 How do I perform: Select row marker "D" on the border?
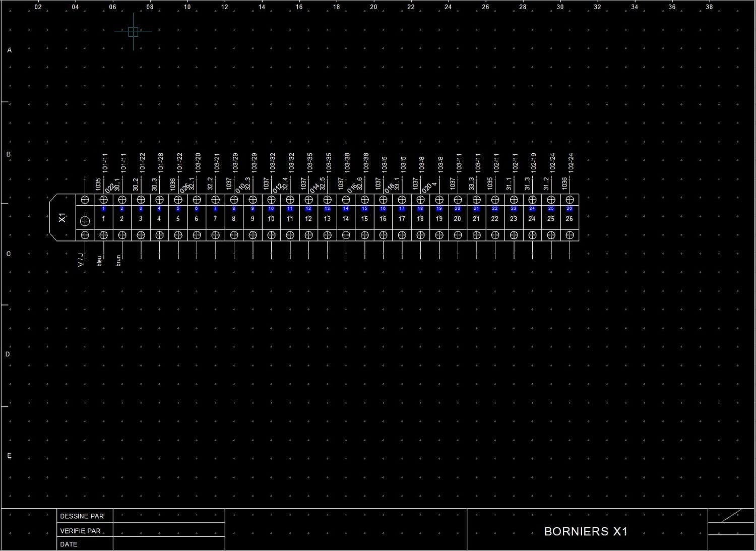(8, 354)
